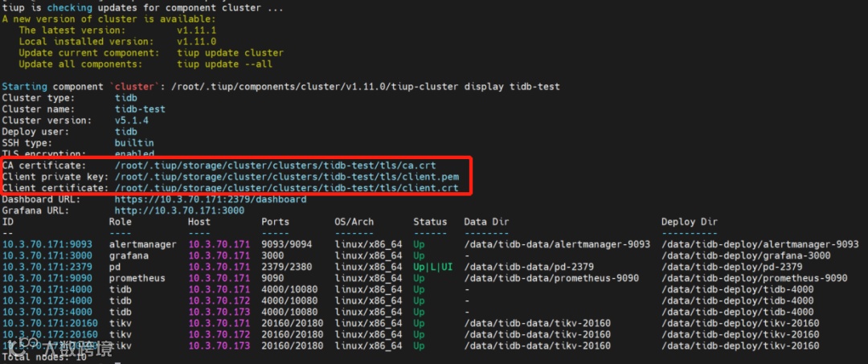Select the ID 10.3.70.172:20160
The image size is (868, 364).
pos(50,334)
